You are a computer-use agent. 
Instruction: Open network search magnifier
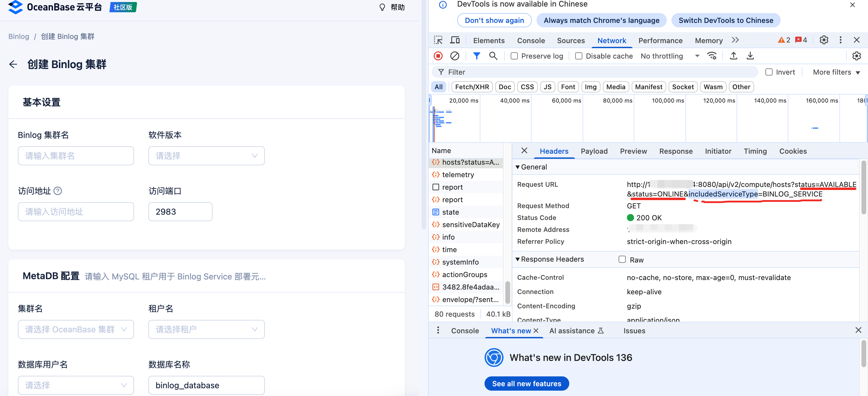493,56
